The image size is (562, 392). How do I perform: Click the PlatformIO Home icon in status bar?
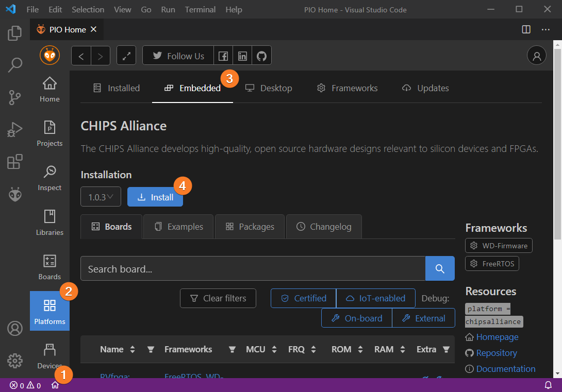click(55, 385)
